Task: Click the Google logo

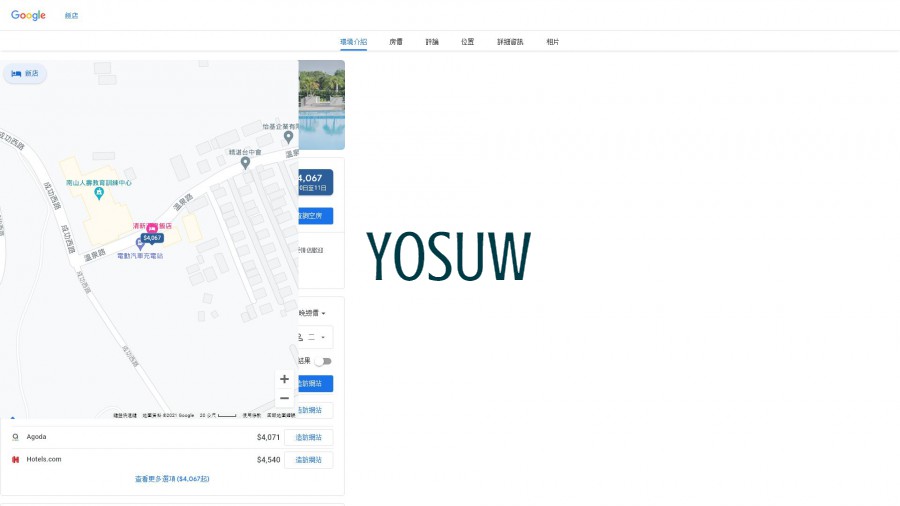Action: pyautogui.click(x=28, y=15)
